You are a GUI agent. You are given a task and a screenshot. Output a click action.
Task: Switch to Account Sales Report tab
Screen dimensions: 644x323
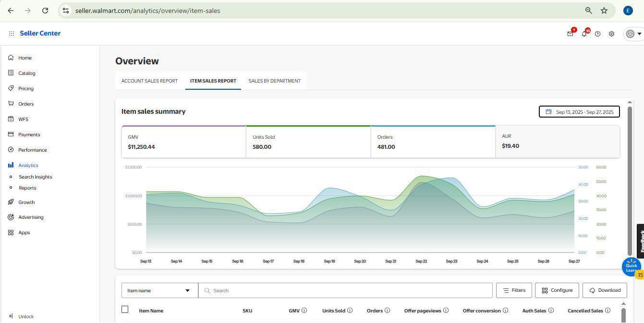[149, 81]
